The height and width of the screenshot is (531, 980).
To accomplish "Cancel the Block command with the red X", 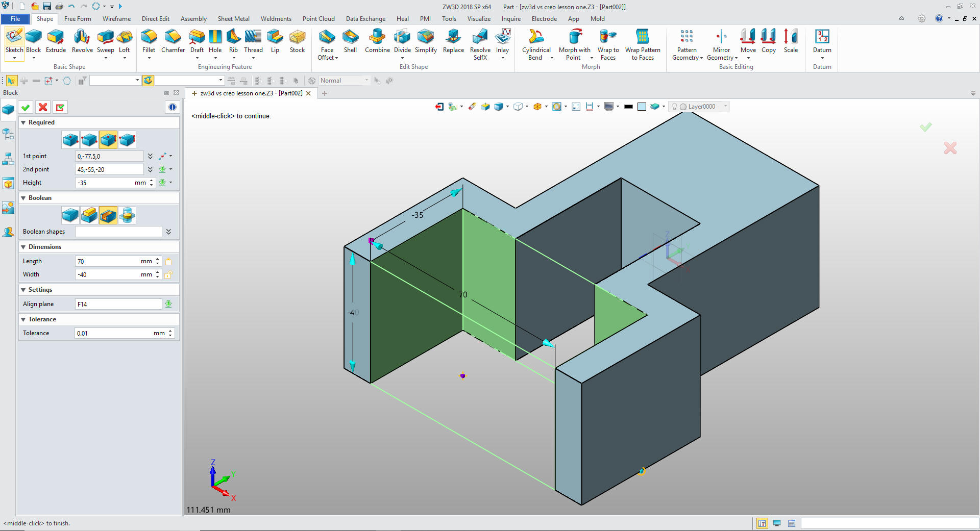I will [x=43, y=107].
